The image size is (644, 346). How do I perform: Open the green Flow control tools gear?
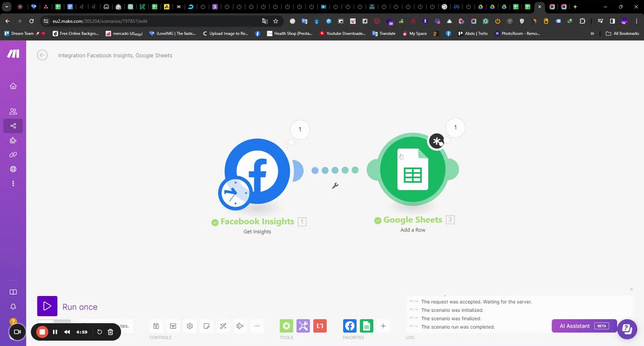(286, 326)
